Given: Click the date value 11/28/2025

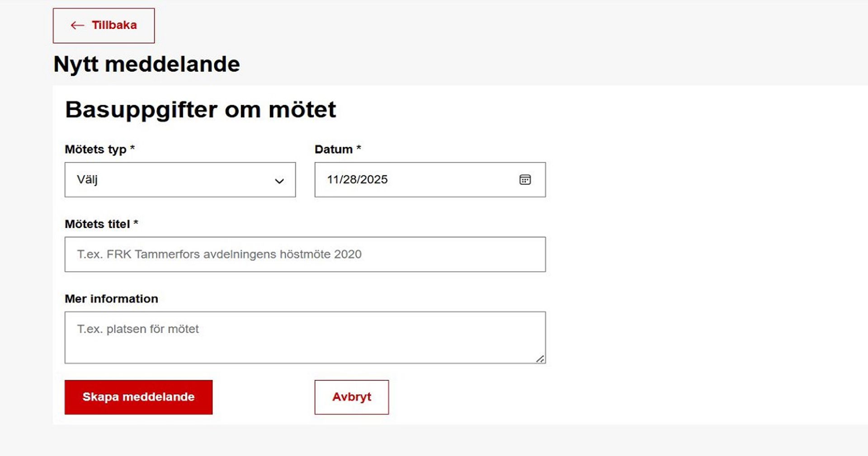Looking at the screenshot, I should tap(357, 180).
